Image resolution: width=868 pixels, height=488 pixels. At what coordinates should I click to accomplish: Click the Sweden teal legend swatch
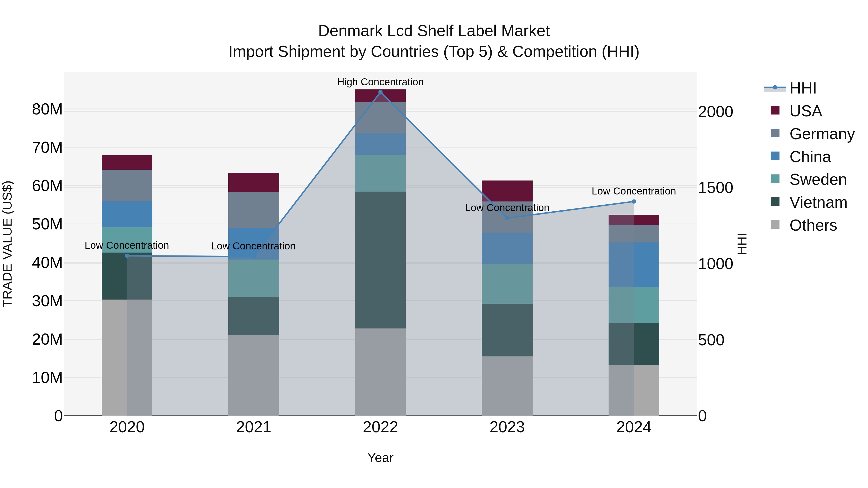coord(775,179)
